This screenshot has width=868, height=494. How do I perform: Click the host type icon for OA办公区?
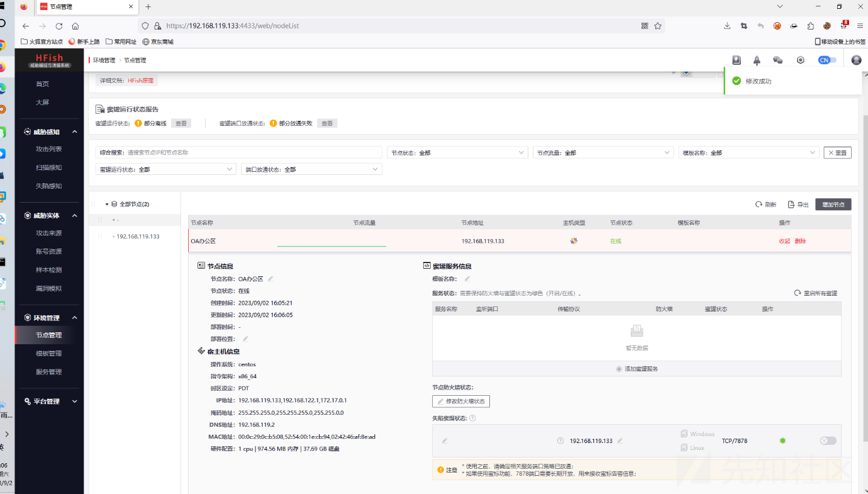tap(574, 241)
